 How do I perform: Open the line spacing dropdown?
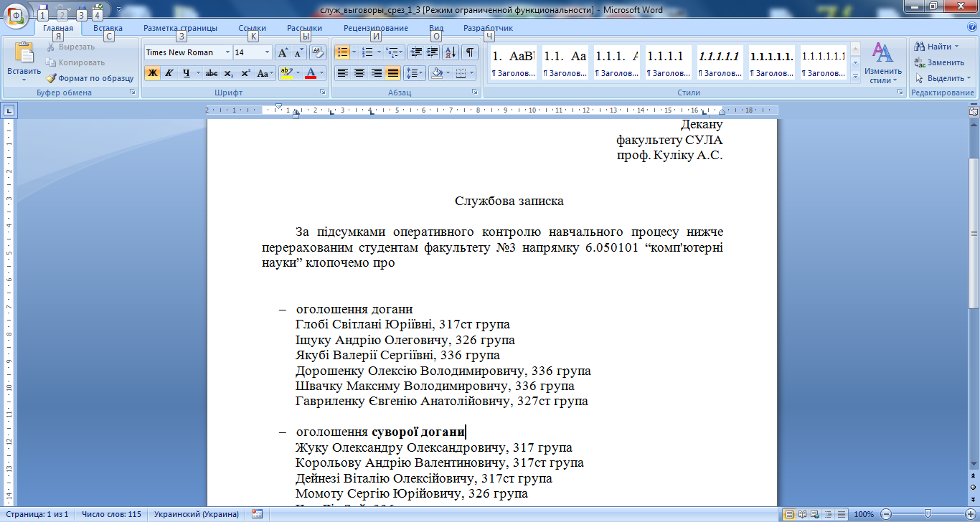pyautogui.click(x=415, y=73)
